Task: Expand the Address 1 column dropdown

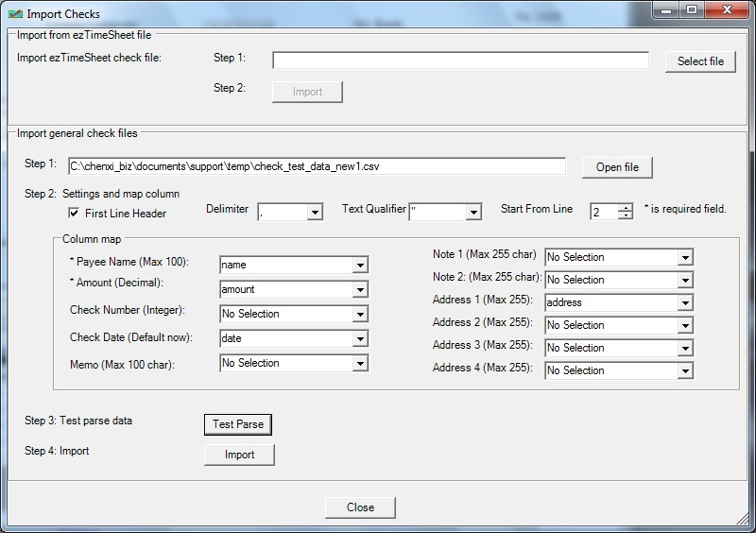Action: [684, 302]
